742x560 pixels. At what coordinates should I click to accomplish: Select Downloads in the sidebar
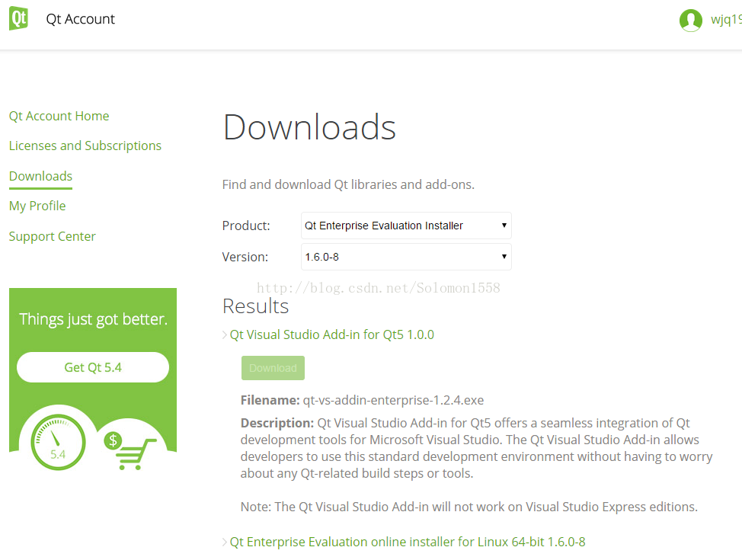tap(40, 176)
